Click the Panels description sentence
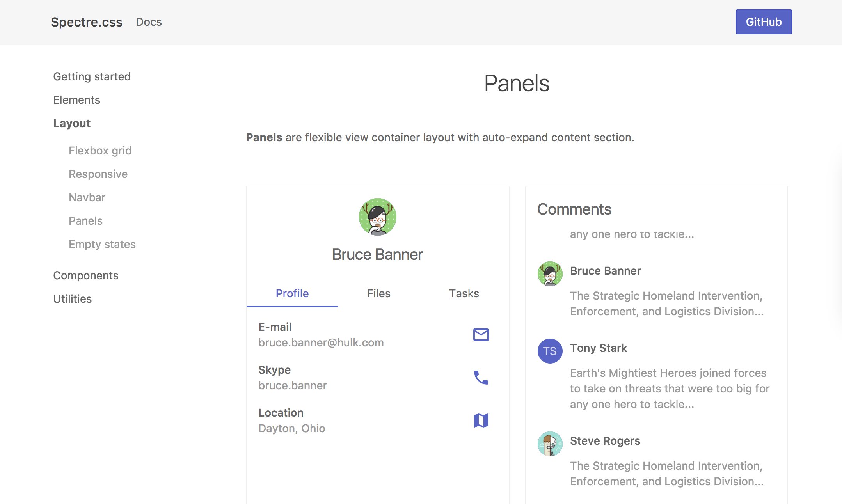The width and height of the screenshot is (842, 504). [x=440, y=137]
